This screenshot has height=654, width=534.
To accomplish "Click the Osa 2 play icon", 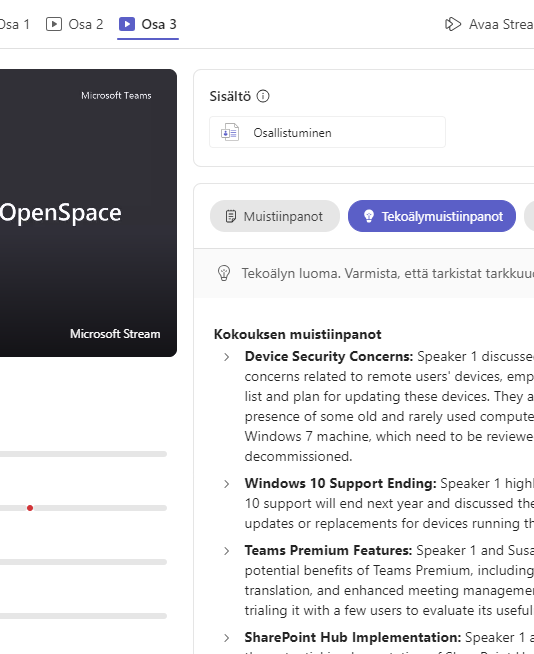I will 54,24.
